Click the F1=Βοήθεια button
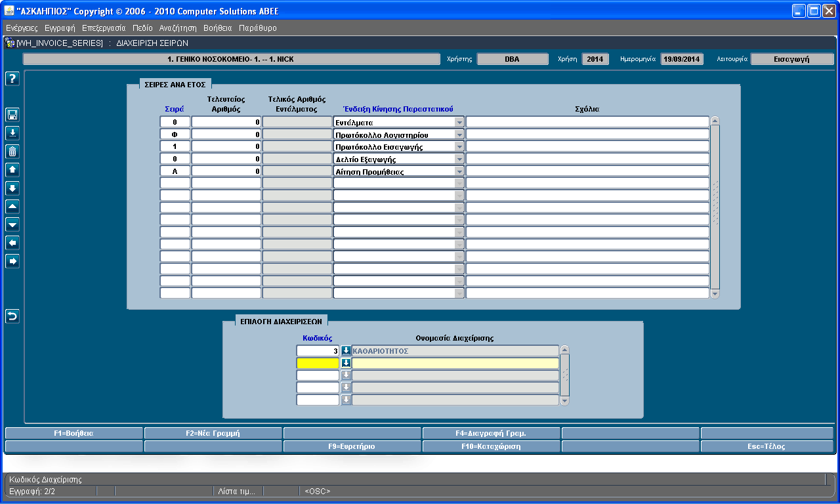Screen dimensions: 840x504 [x=73, y=433]
